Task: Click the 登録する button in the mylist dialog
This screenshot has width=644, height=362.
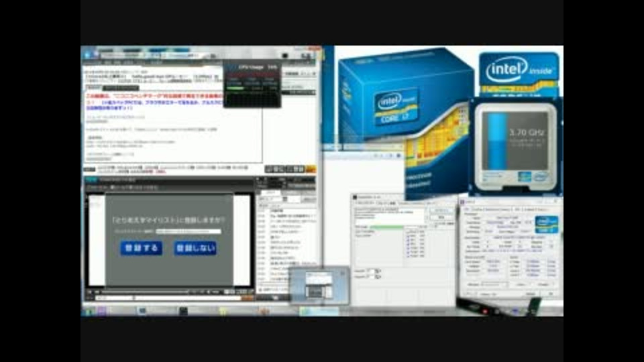Action: pyautogui.click(x=142, y=248)
